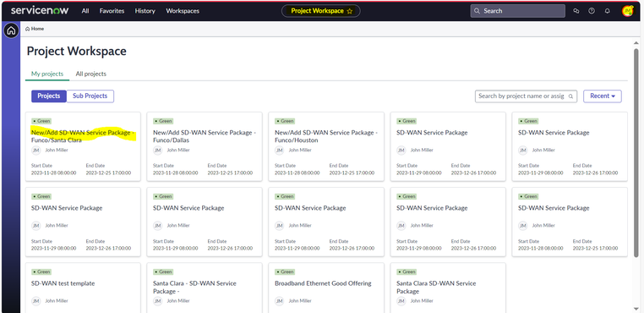Click JM avatar on Funco/Houston card
This screenshot has height=313, width=644.
pos(279,150)
